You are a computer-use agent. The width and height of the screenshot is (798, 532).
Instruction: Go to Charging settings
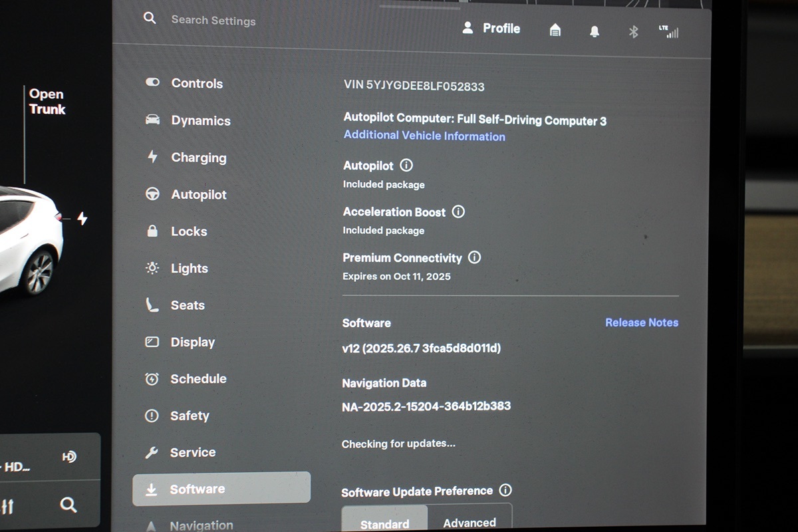[198, 158]
